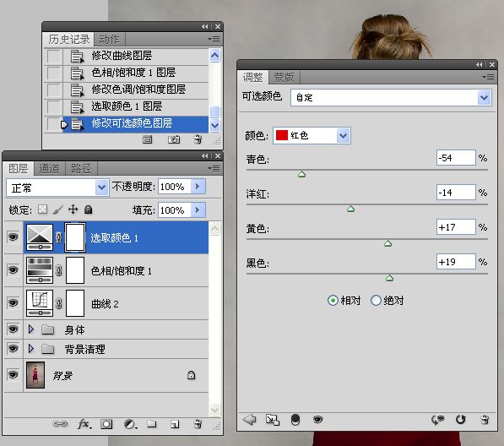
Task: Switch to the 蒙版 tab
Action: click(284, 78)
